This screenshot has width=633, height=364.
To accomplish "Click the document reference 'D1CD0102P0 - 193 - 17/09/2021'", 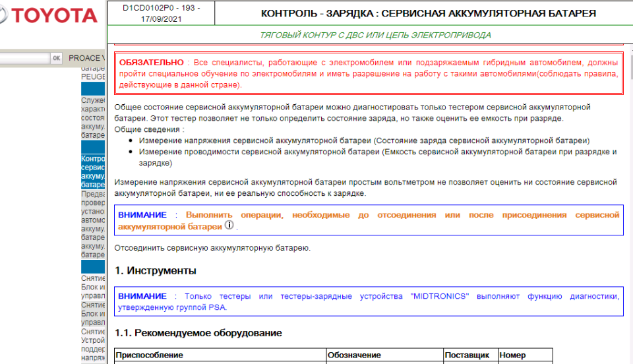I will tap(161, 13).
